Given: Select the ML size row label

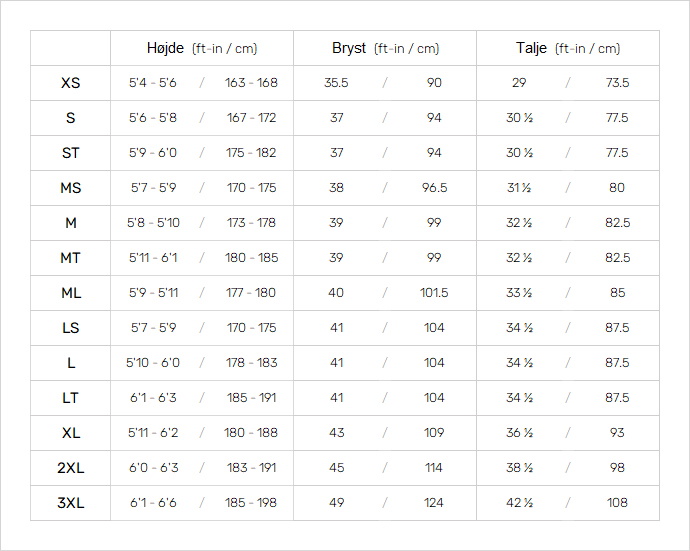Looking at the screenshot, I should point(70,293).
